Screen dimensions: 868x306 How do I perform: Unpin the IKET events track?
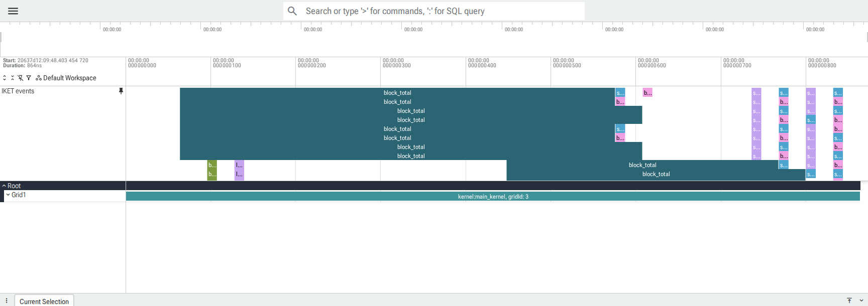121,91
